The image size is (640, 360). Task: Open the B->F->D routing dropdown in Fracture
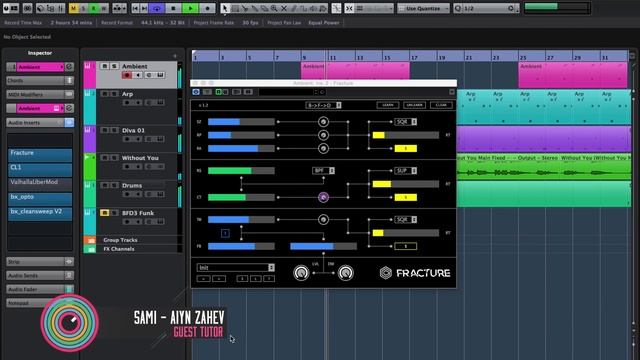[323, 105]
